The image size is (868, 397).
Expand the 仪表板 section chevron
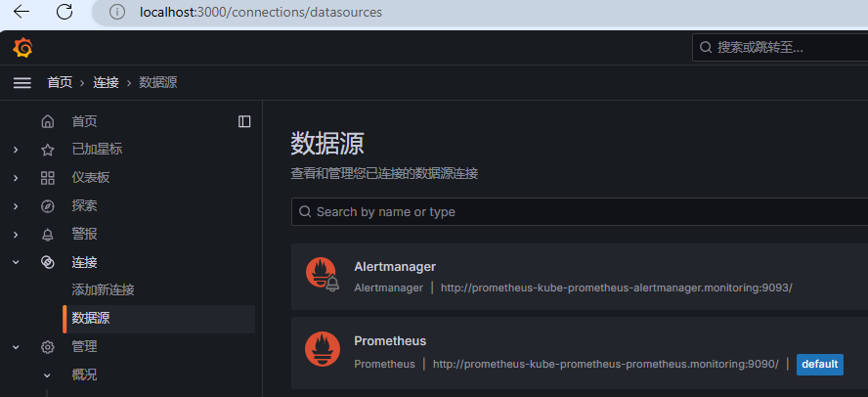pyautogui.click(x=16, y=178)
